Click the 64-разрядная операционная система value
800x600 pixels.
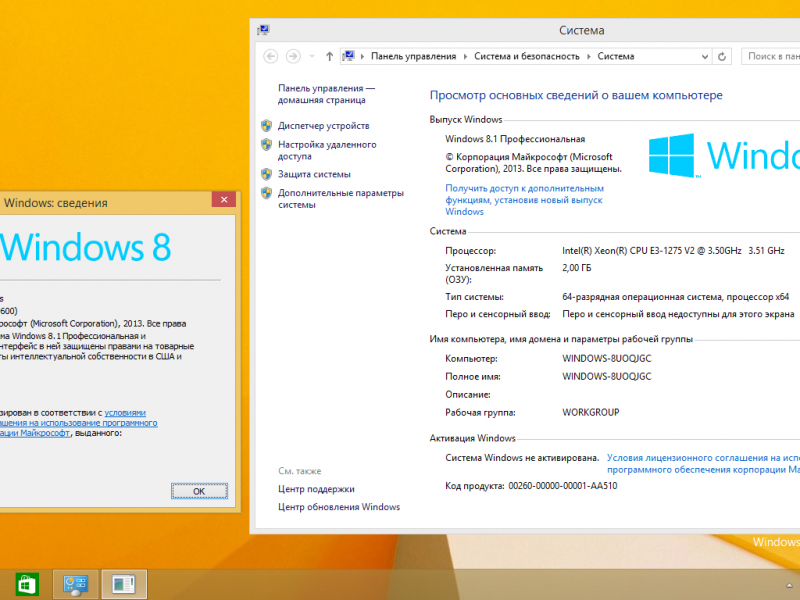676,297
